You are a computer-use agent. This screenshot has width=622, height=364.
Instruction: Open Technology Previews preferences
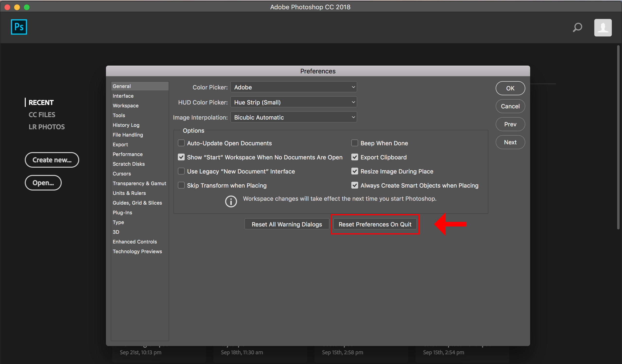140,251
